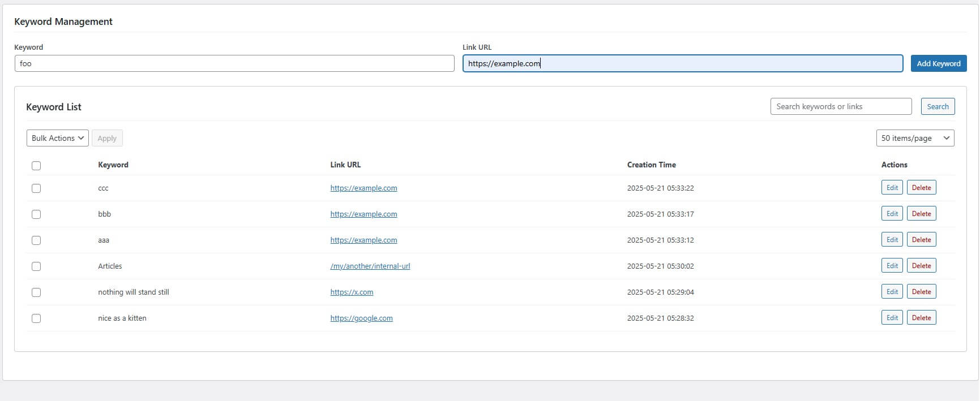Click keyword text nothing will stand still
Screen dimensions: 980x401
[134, 292]
